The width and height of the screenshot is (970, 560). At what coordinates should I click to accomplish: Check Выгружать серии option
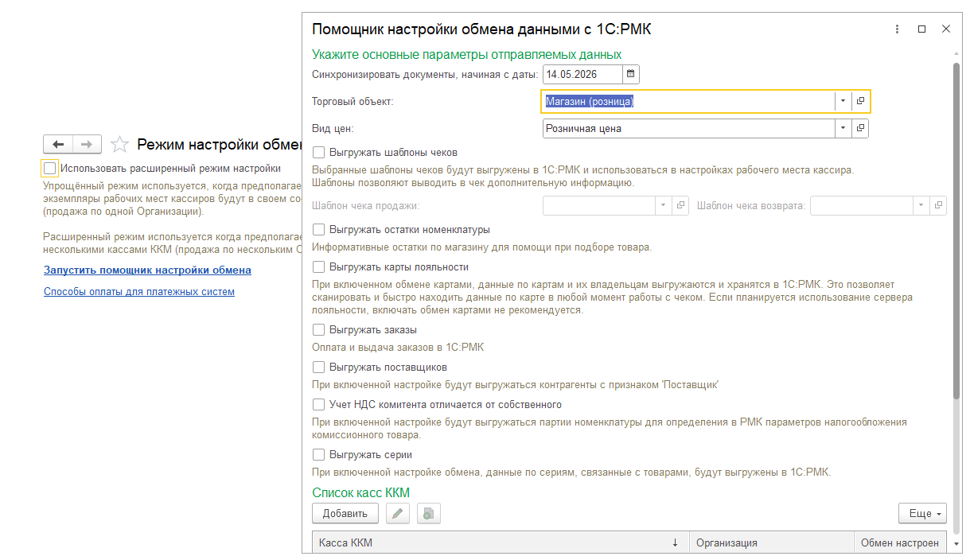pos(319,455)
